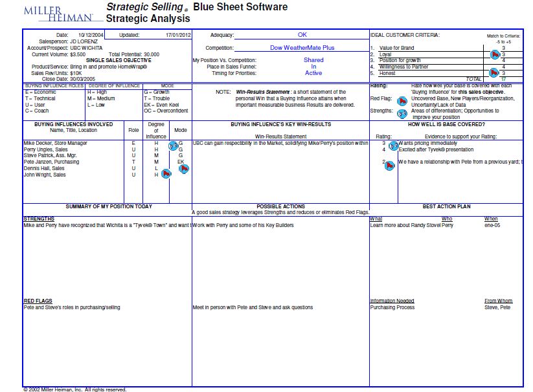Viewport: 533px width, 392px height.
Task: Click 'BUYING INFLUENCES INVOLVED' header
Action: coord(73,125)
